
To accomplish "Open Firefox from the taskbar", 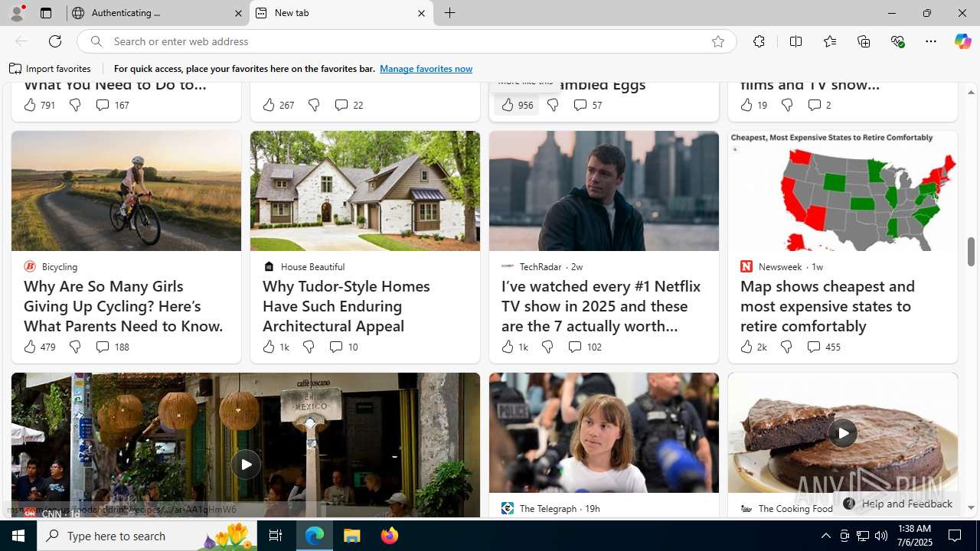I will tap(390, 536).
